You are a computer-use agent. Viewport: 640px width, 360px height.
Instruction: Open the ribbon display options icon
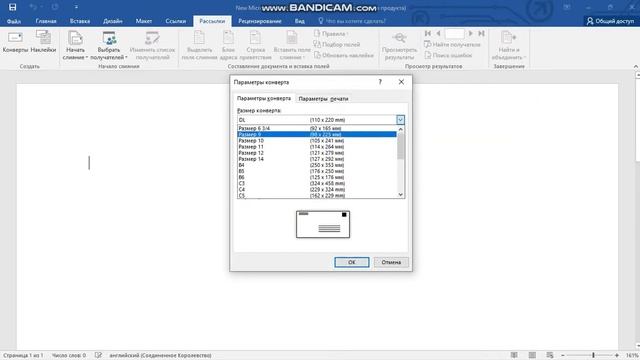pyautogui.click(x=567, y=7)
